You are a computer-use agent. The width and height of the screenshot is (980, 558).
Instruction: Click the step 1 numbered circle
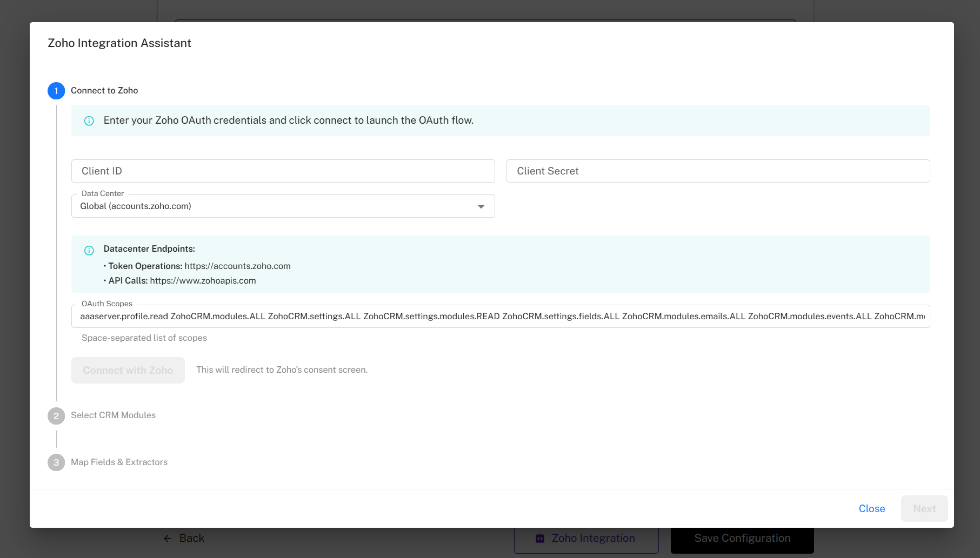(56, 91)
